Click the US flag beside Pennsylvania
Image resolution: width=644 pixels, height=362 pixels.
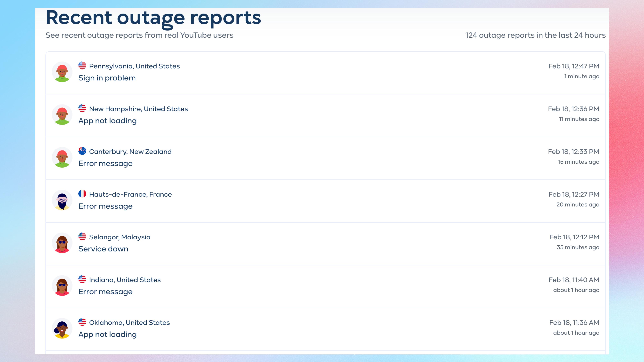(82, 66)
